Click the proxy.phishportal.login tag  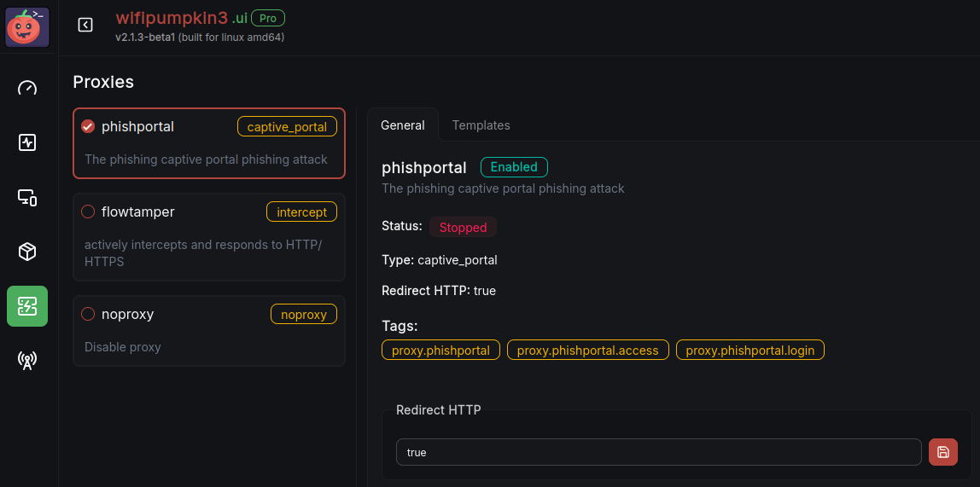[x=750, y=350]
